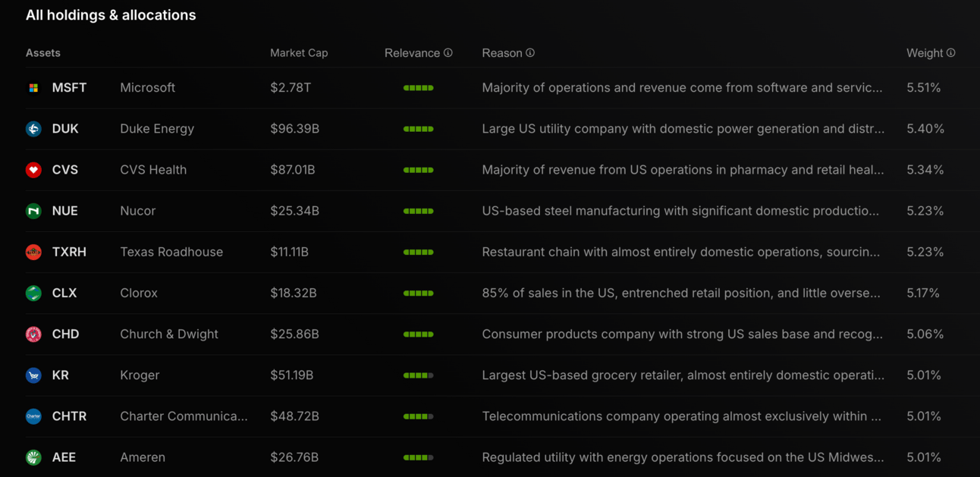Screen dimensions: 980x477
Task: Click the Microsoft relevance bar indicator
Action: point(419,88)
